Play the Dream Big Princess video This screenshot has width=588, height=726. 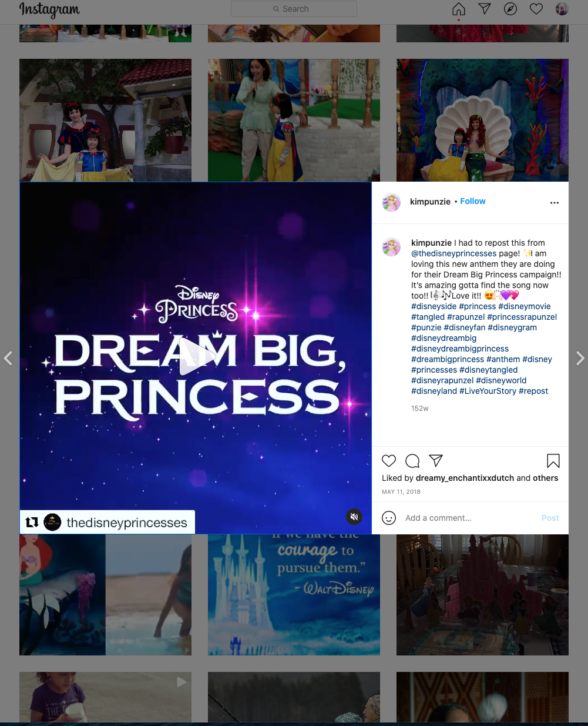pyautogui.click(x=196, y=357)
